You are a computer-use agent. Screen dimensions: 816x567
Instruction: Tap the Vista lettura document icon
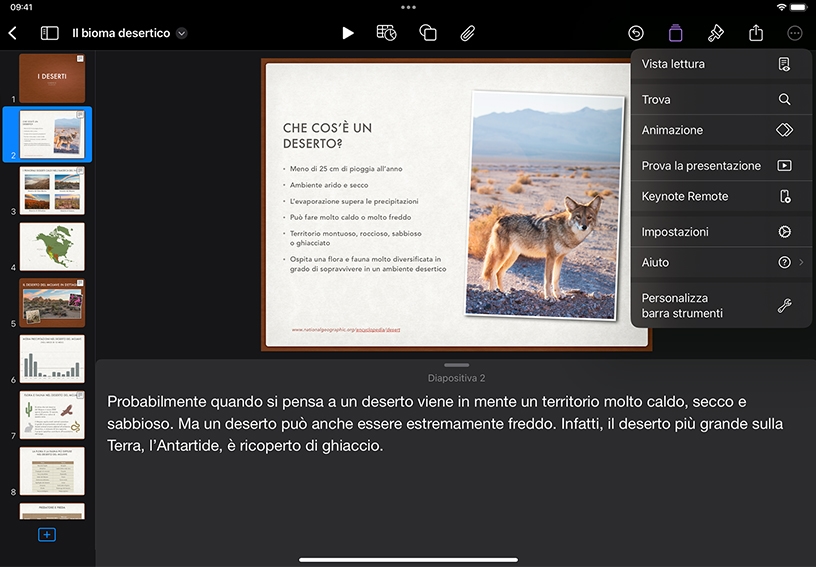coord(784,64)
